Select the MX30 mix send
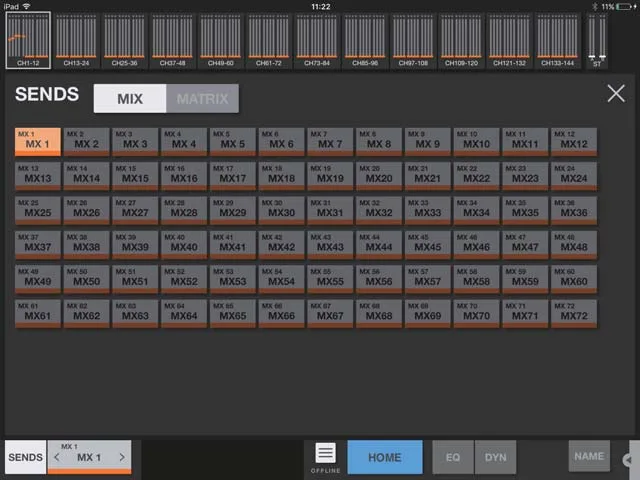The image size is (640, 480). tap(281, 210)
